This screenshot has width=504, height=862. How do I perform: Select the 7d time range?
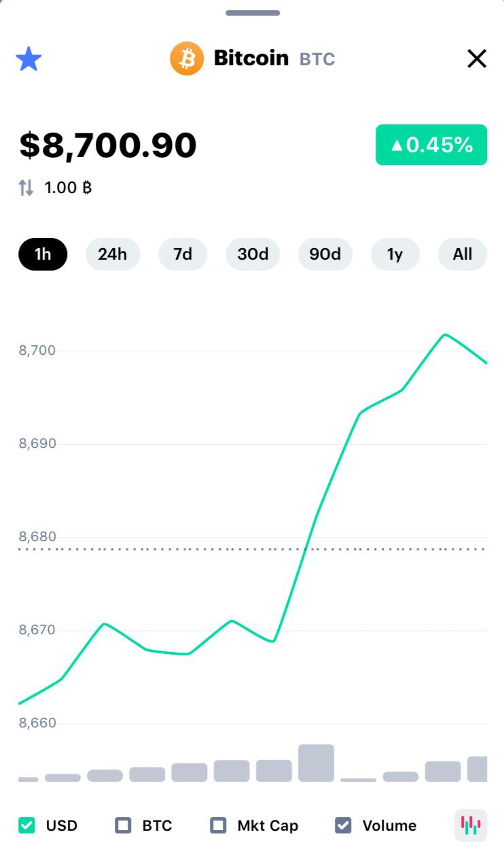pyautogui.click(x=183, y=254)
